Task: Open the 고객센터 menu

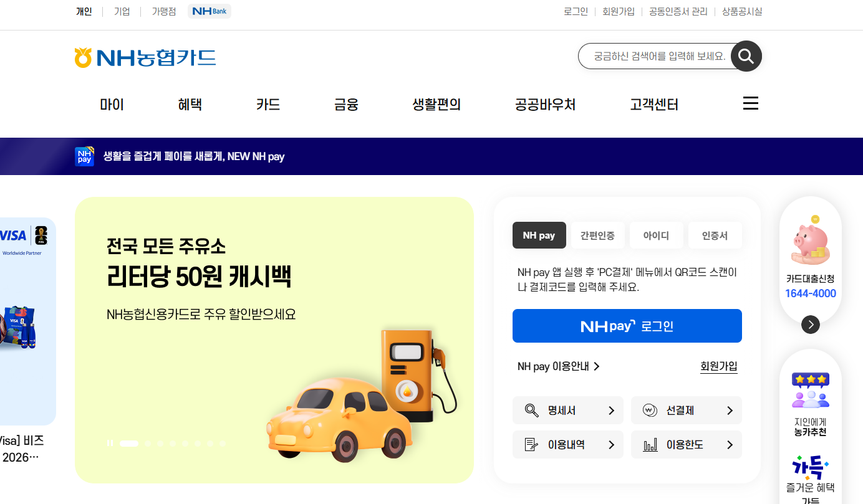Action: coord(654,105)
